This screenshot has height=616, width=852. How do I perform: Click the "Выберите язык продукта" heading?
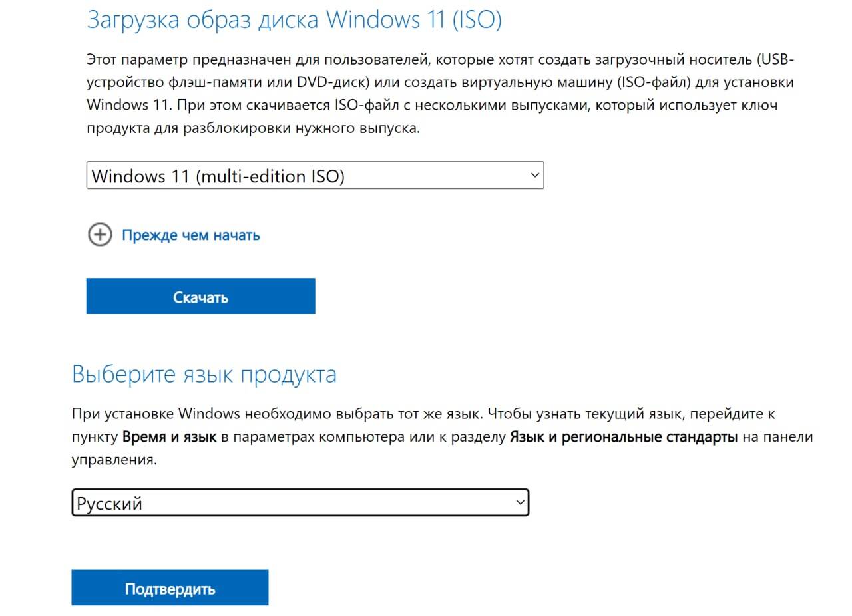click(204, 374)
